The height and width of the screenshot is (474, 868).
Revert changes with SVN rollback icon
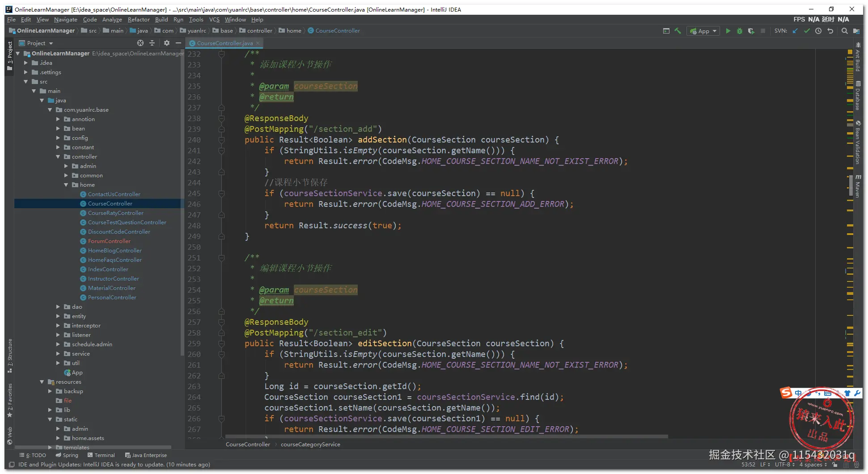tap(830, 31)
